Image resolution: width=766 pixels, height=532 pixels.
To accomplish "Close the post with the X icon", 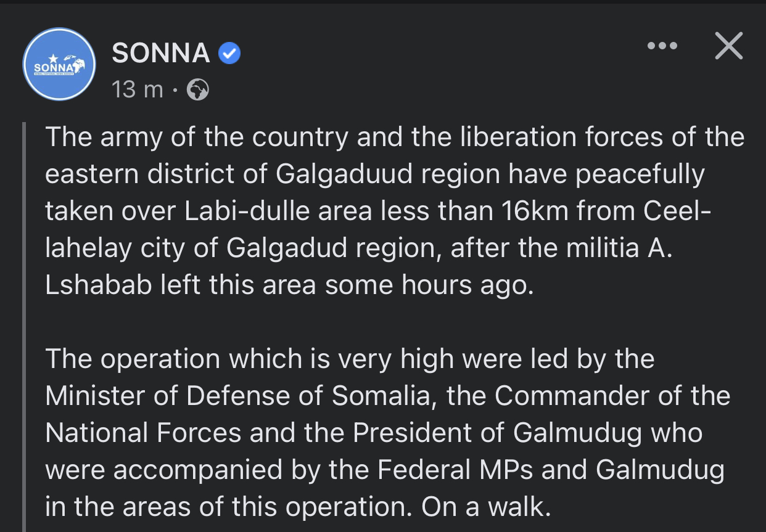I will [x=728, y=46].
